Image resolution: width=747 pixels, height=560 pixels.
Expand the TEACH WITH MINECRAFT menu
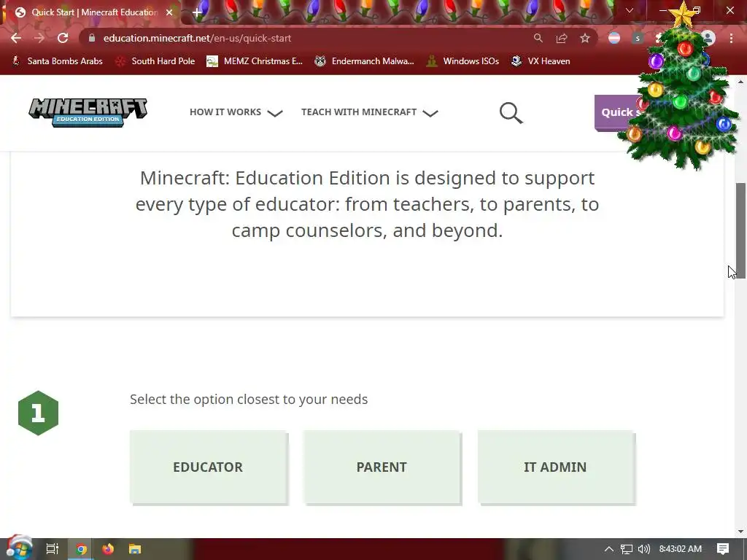[x=369, y=112]
